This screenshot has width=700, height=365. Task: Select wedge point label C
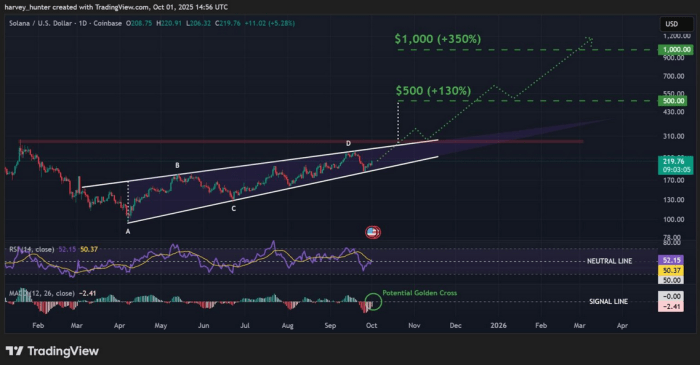[233, 208]
